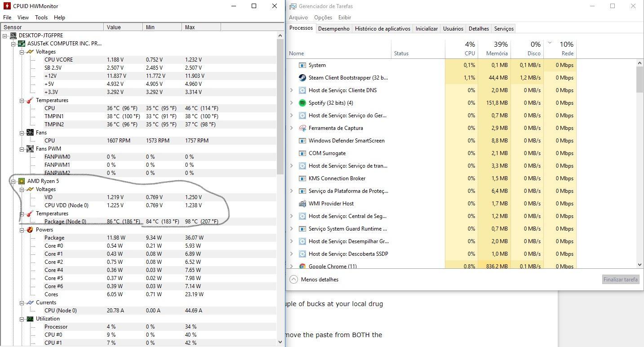Screen dimensions: 644x347
Task: Click the Fans PWM icon
Action: (30, 149)
